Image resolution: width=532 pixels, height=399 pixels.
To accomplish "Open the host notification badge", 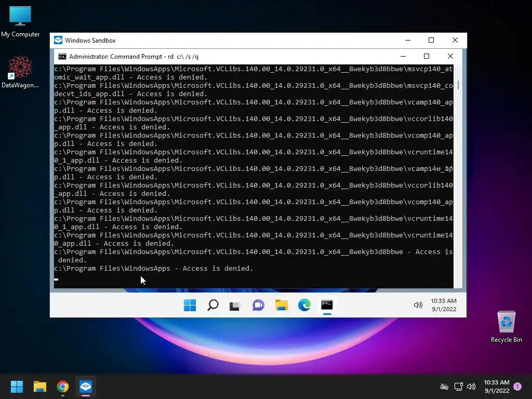I will [x=517, y=387].
